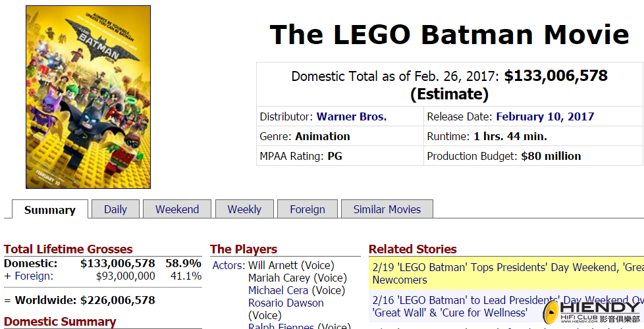
Task: Go to the Foreign tab
Action: tap(308, 209)
